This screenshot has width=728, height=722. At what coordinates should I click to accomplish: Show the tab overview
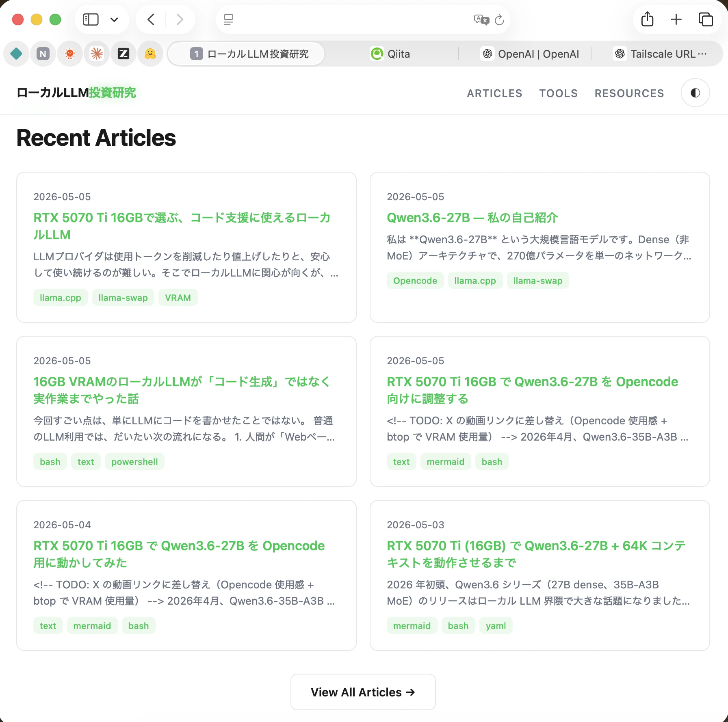click(x=706, y=19)
